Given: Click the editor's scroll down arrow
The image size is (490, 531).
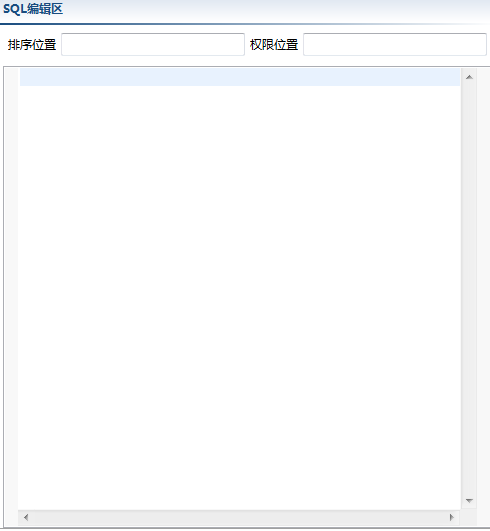Looking at the screenshot, I should click(x=469, y=501).
